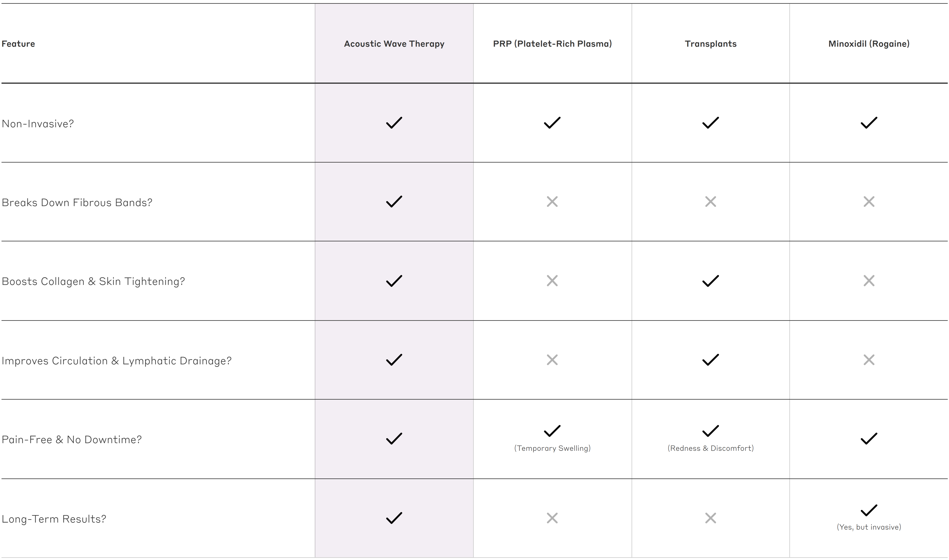Image resolution: width=949 pixels, height=560 pixels.
Task: Click PRP's Boosts Collagen X mark
Action: (x=552, y=281)
